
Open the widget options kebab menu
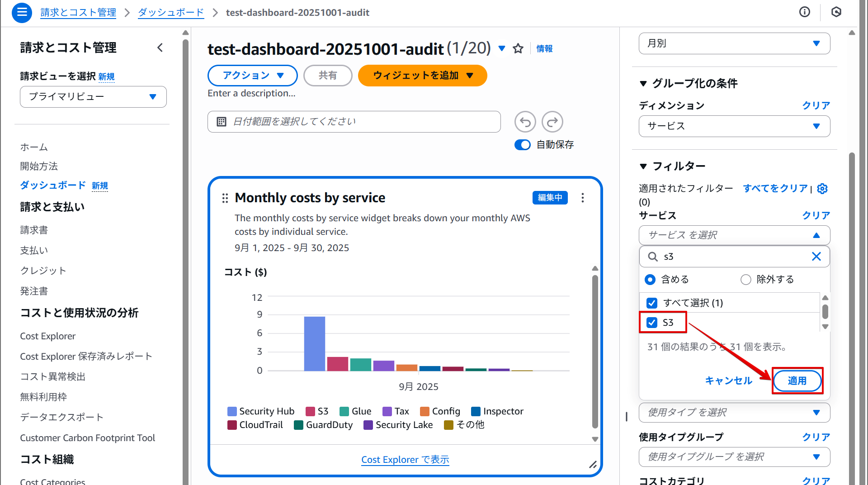point(583,198)
